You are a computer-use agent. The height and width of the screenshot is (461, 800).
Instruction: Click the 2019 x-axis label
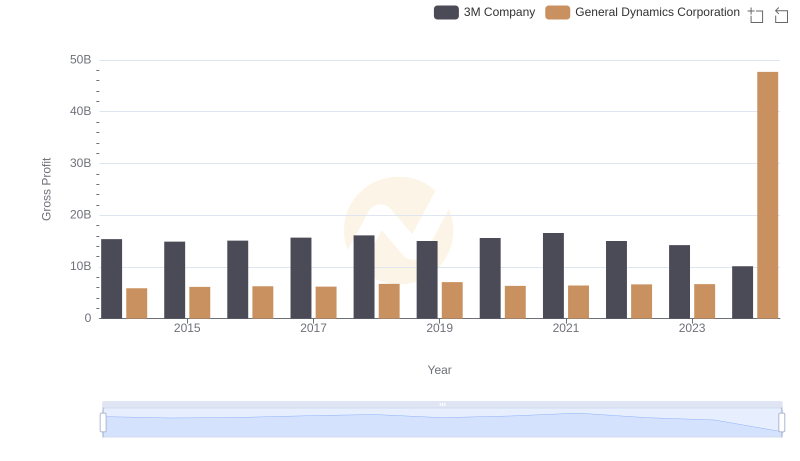[x=439, y=328]
